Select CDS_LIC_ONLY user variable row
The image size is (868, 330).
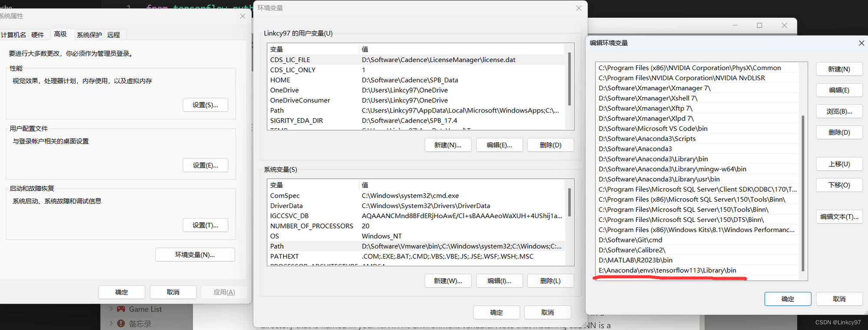point(416,70)
